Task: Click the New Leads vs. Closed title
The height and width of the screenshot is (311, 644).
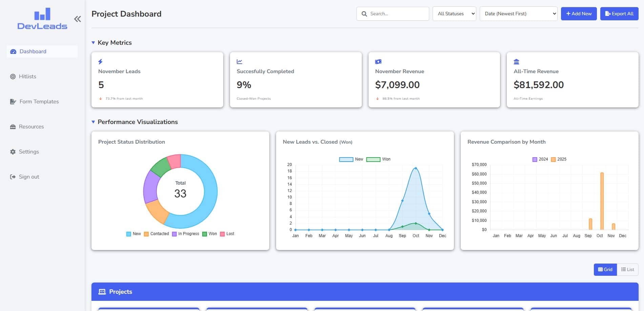Action: tap(318, 142)
